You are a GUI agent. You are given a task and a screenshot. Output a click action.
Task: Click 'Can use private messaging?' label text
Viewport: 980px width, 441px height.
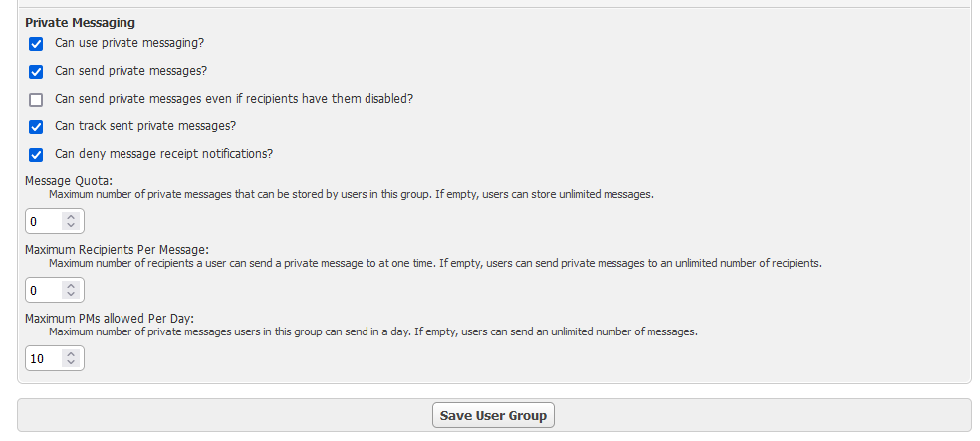click(129, 43)
